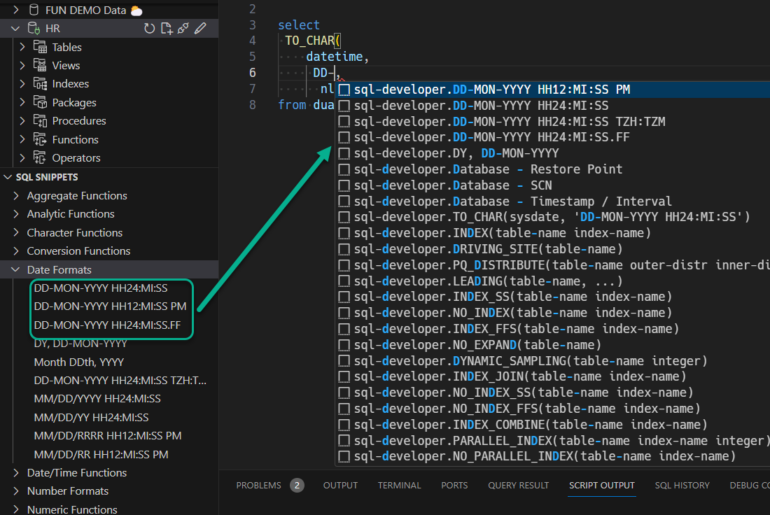Click the pencil edit icon for HR
Screen dimensions: 770x515
[200, 29]
